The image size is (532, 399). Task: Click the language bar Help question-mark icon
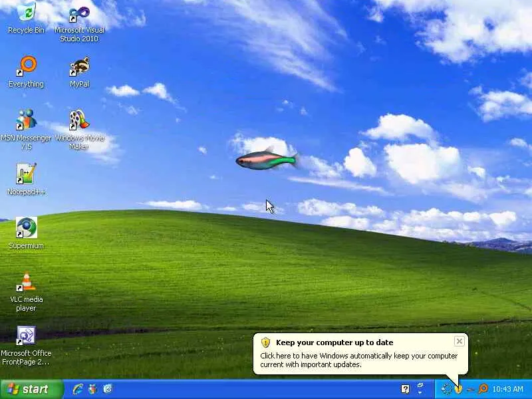click(405, 389)
